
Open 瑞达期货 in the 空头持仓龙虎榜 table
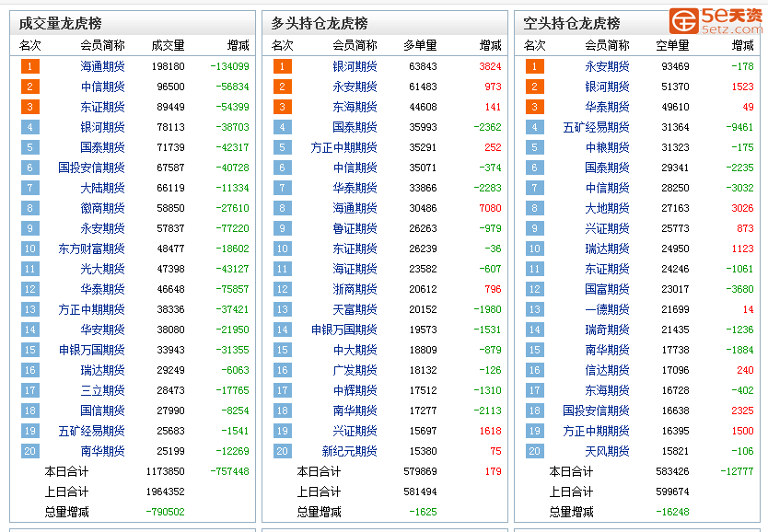tap(607, 249)
